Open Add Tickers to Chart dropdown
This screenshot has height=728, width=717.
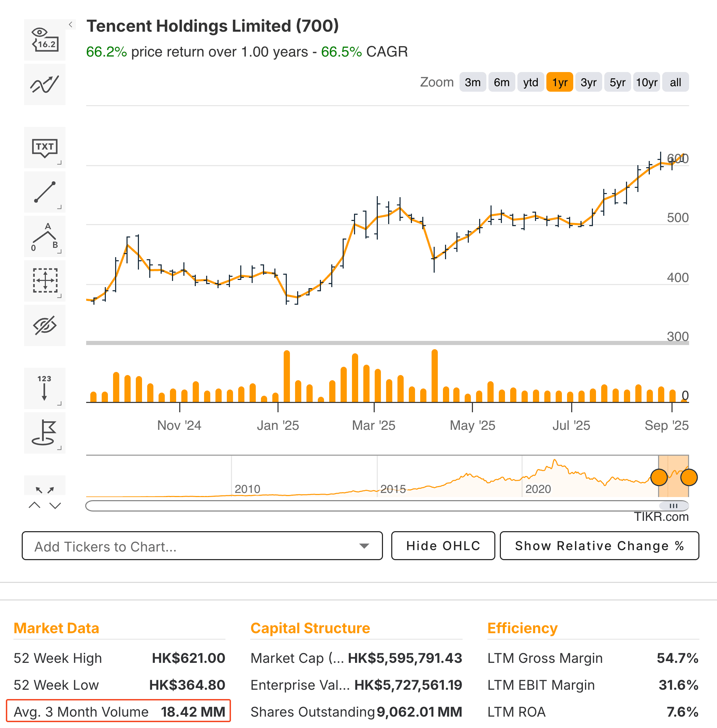(202, 546)
